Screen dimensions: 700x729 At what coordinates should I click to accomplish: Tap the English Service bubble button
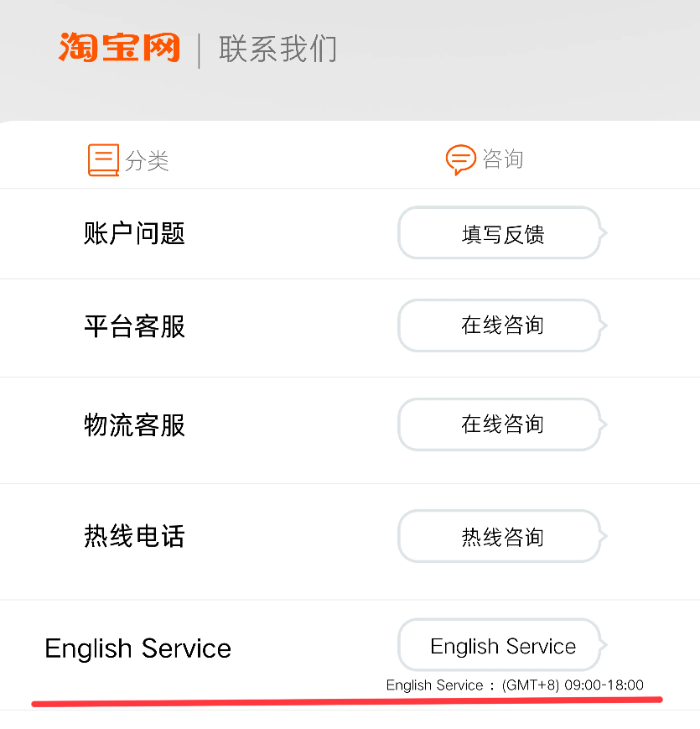pyautogui.click(x=503, y=645)
